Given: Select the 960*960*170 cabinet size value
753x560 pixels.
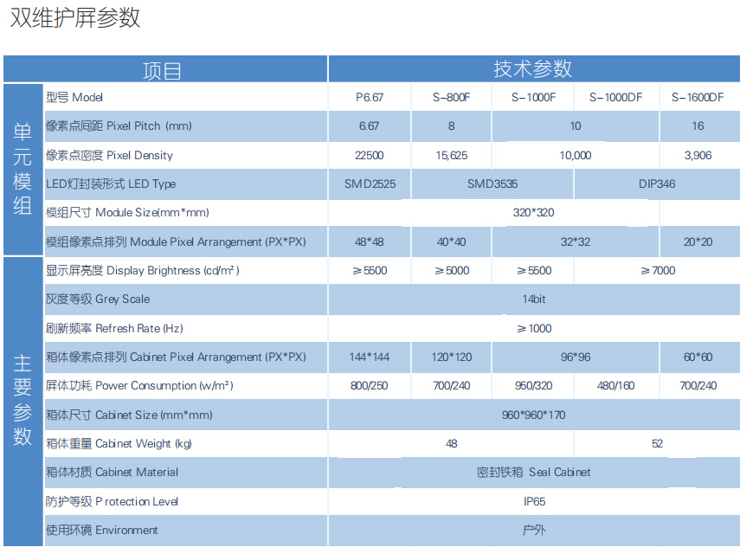Looking at the screenshot, I should click(533, 415).
